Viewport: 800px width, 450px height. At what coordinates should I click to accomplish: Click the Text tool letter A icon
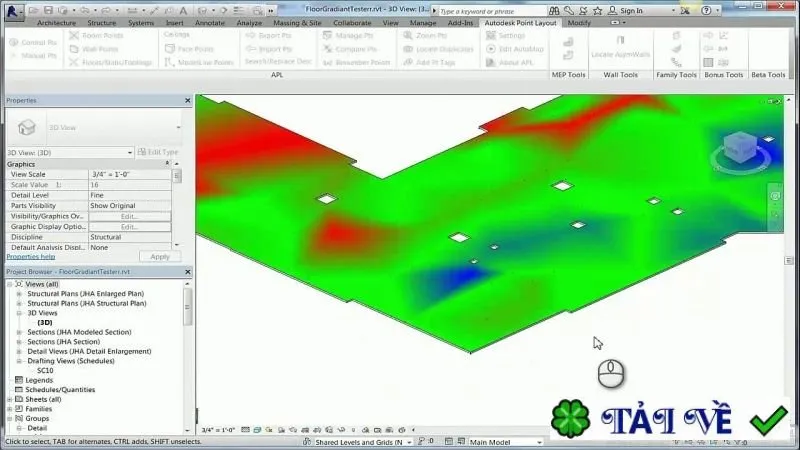point(183,10)
